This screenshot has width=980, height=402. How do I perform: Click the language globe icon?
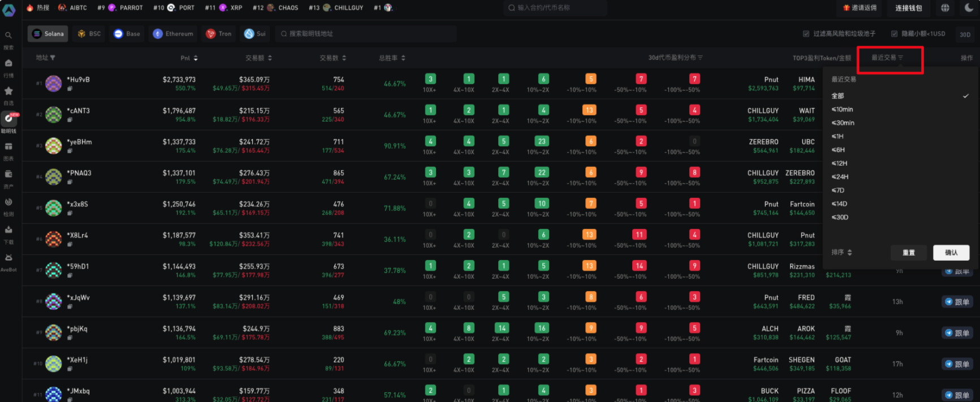(x=945, y=8)
